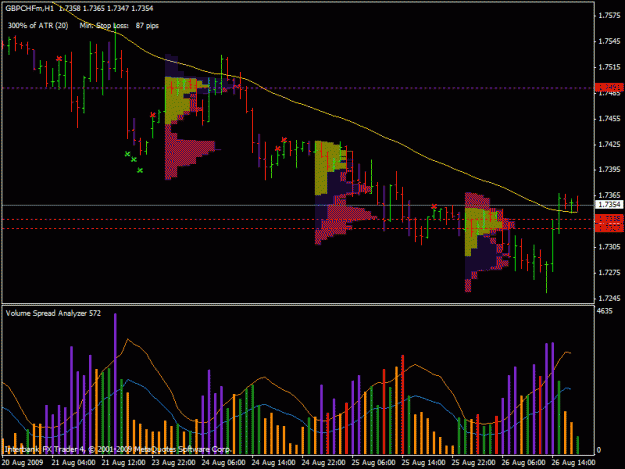625x469 pixels.
Task: Click the 1.7425 price axis label
Action: click(609, 144)
